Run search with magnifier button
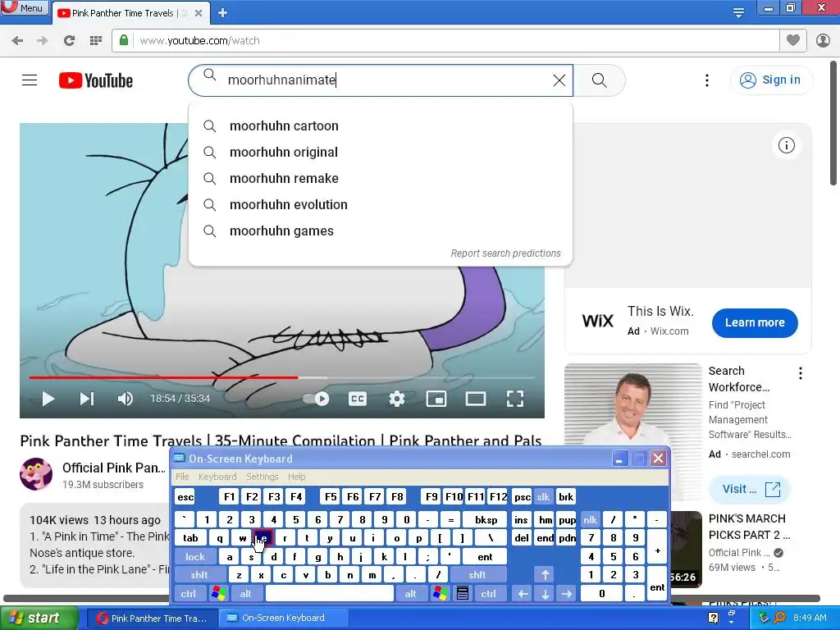 tap(600, 80)
